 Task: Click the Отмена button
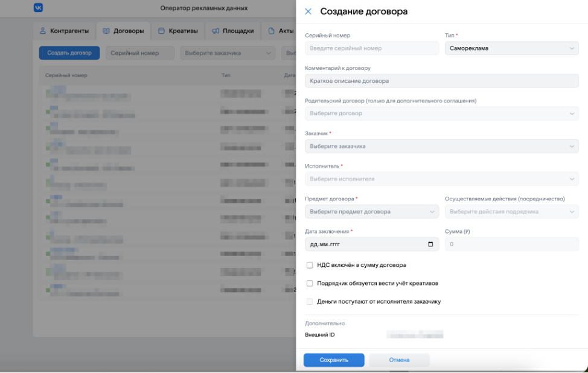pyautogui.click(x=399, y=360)
